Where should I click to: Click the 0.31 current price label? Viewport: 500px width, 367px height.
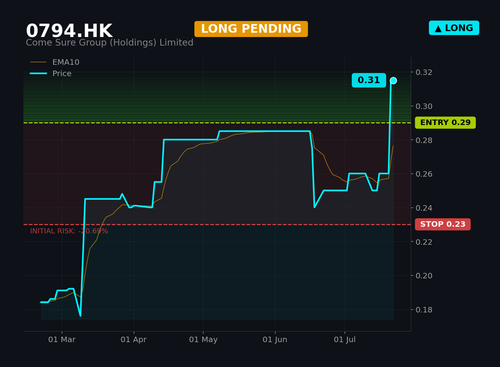tap(369, 80)
